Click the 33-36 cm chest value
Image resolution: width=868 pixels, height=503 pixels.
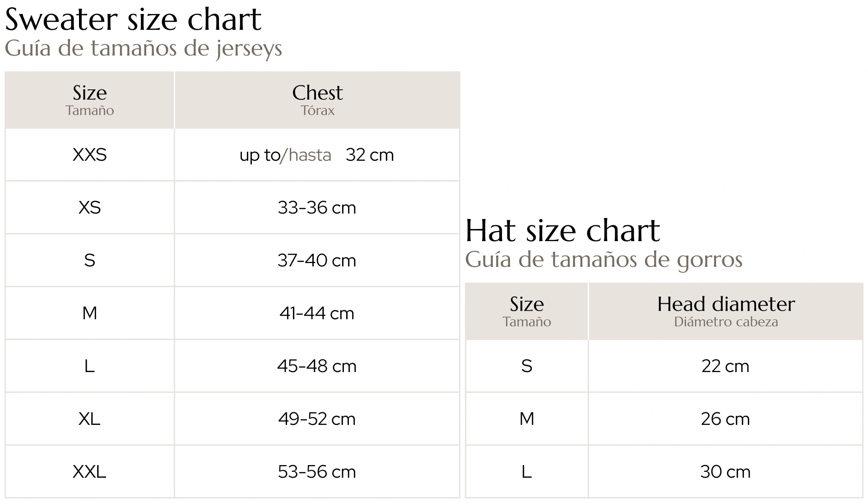317,208
